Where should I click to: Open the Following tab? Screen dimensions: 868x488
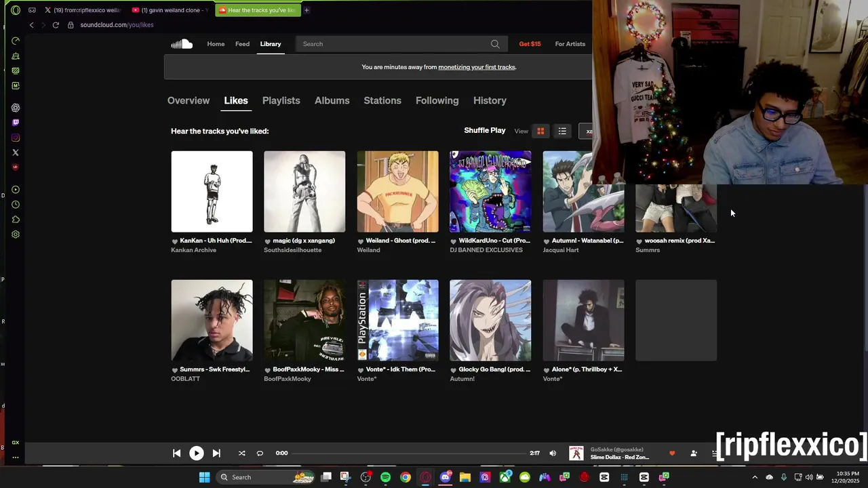click(437, 100)
